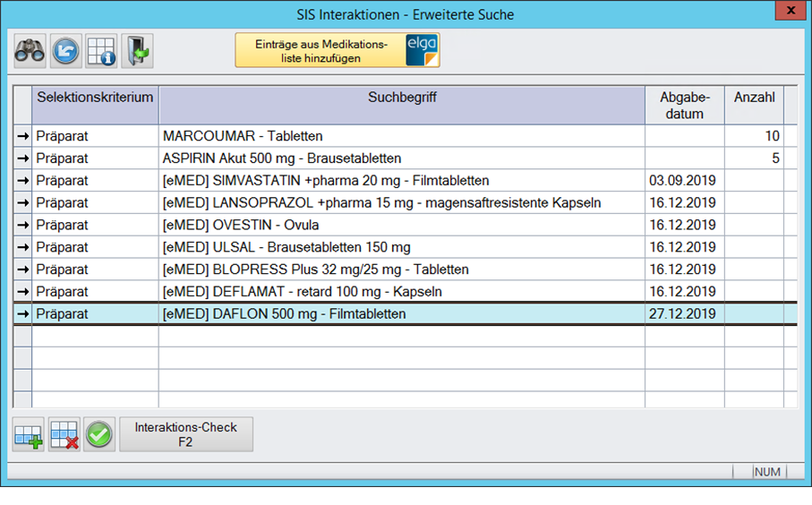Close the SIS Interaktionen window

791,13
